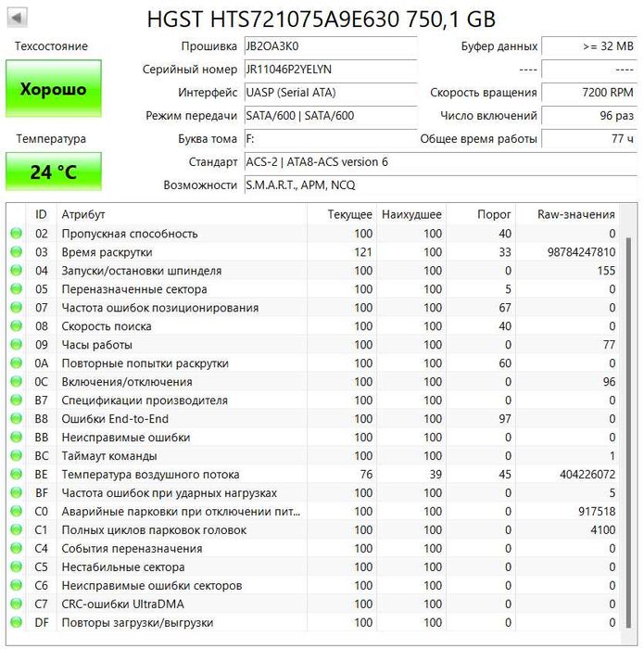Select the Повторы загрузки/выгрузки row
Screen dimensions: 644x649
click(x=313, y=622)
